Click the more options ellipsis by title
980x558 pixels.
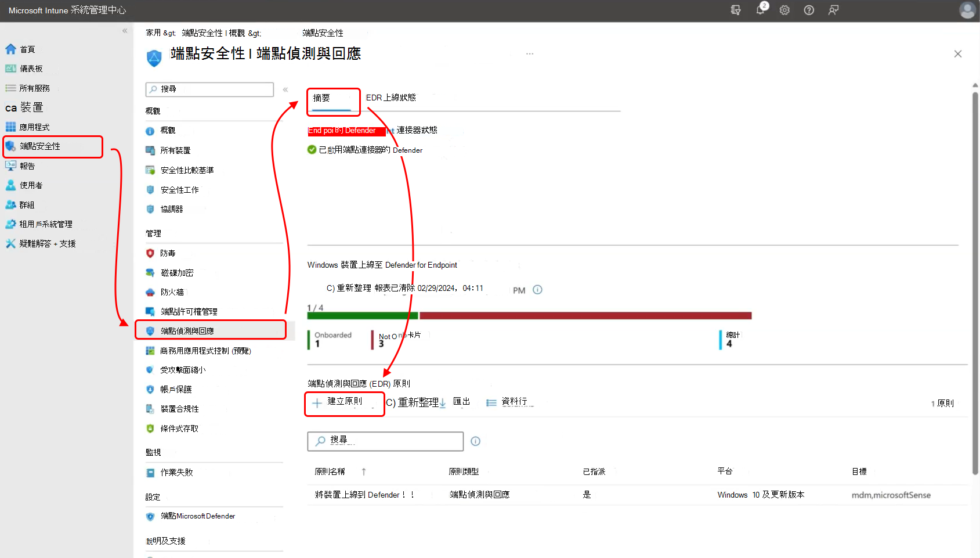(x=530, y=53)
